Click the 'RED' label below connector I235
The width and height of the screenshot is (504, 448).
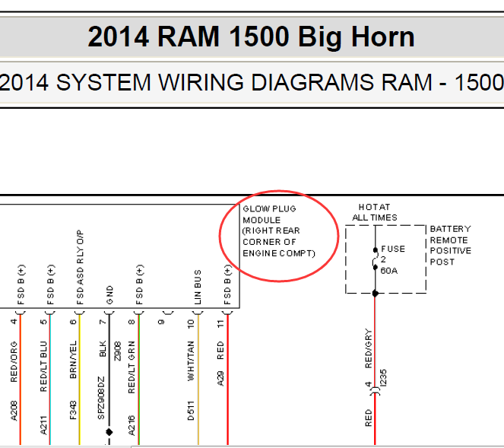tap(369, 418)
